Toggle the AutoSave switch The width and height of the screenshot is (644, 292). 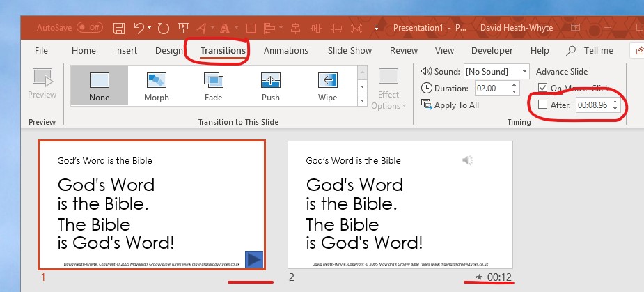pyautogui.click(x=90, y=28)
